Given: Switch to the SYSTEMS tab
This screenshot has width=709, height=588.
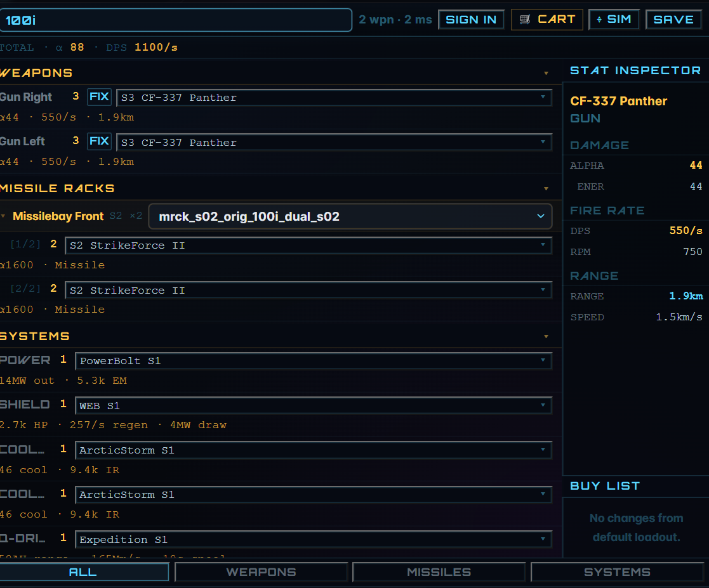Looking at the screenshot, I should point(617,572).
